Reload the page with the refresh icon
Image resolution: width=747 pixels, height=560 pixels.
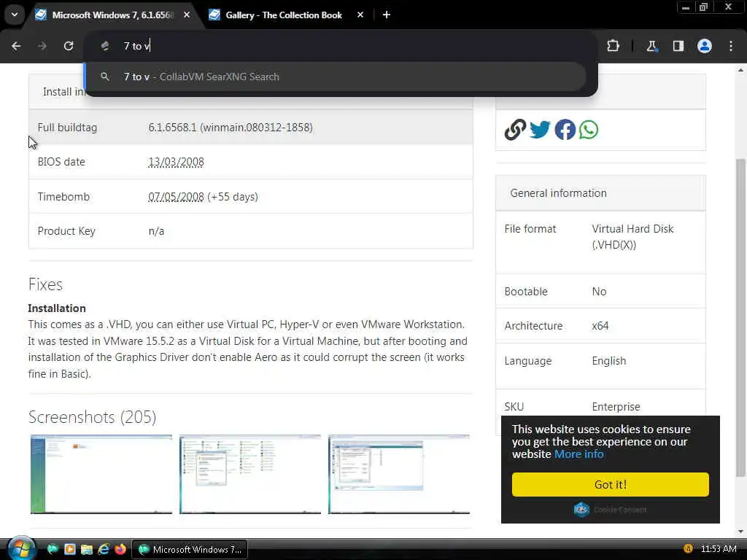(x=69, y=46)
